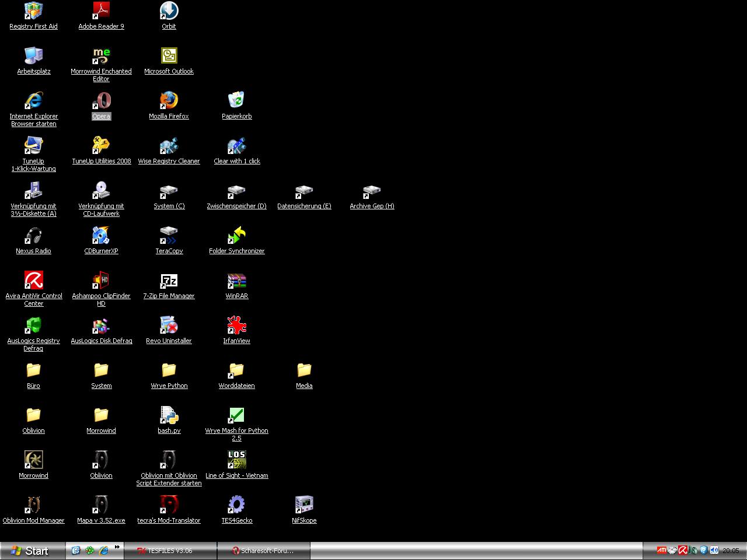This screenshot has width=747, height=560.
Task: Select the WinRAR desktop icon
Action: (x=236, y=281)
